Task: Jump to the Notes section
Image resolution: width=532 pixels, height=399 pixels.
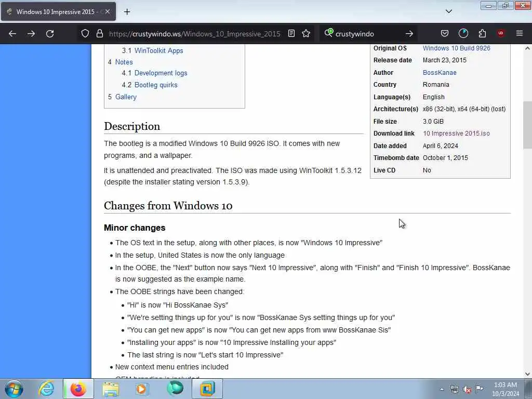Action: coord(124,62)
